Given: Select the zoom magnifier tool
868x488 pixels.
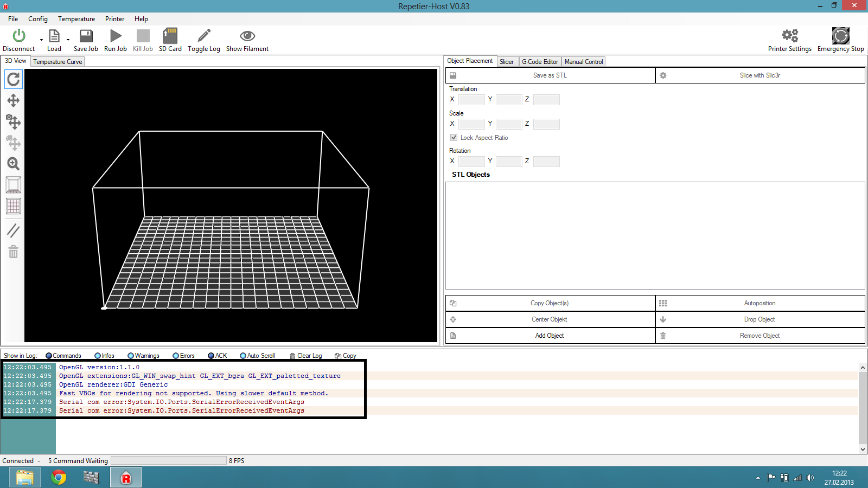Looking at the screenshot, I should pyautogui.click(x=14, y=164).
